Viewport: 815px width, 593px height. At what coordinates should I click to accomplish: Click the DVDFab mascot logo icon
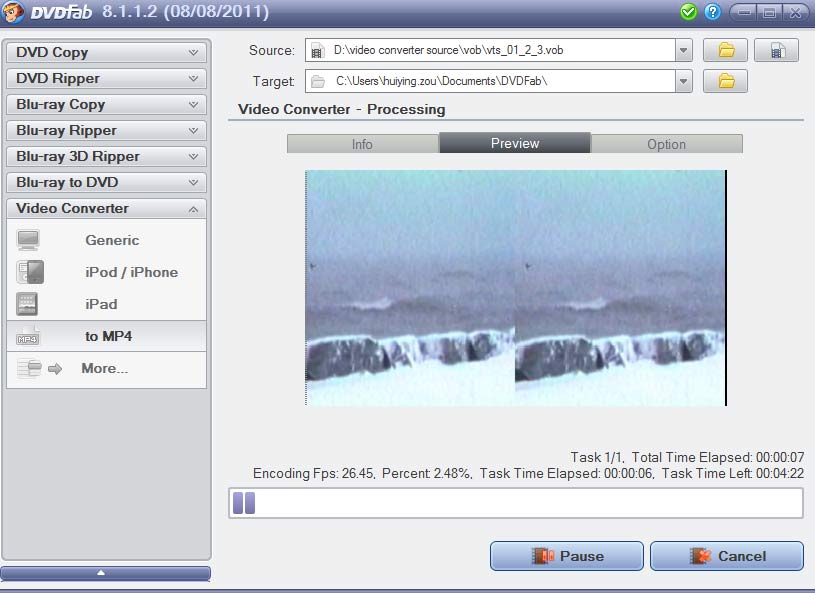point(12,11)
